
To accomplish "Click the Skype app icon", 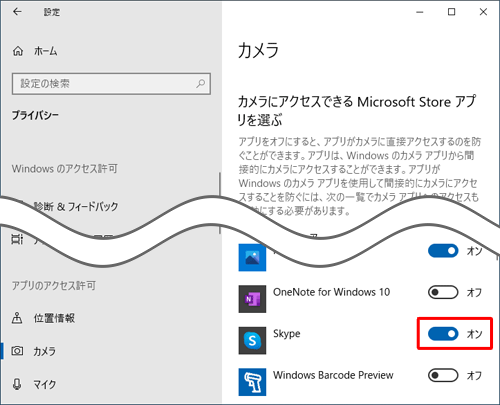I will click(x=252, y=340).
